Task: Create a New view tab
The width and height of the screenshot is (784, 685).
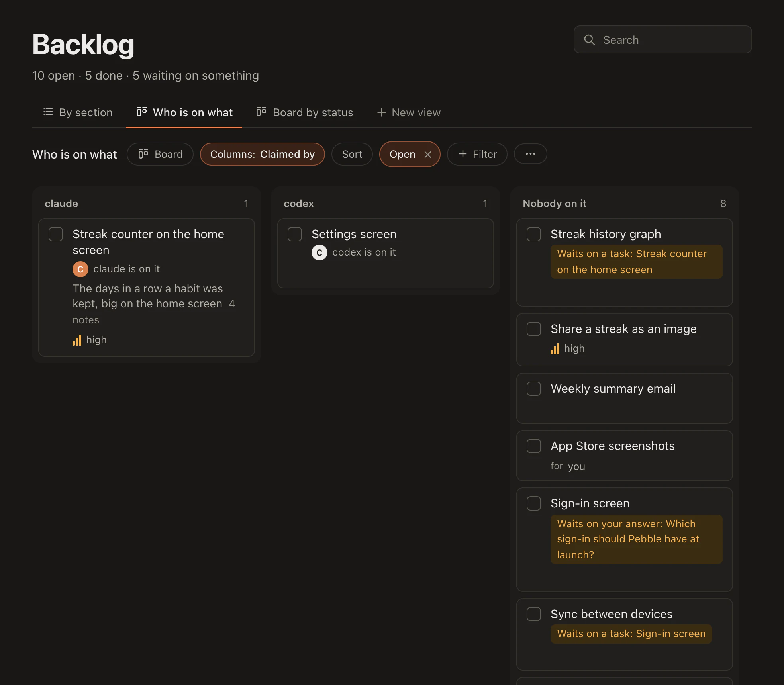Action: (409, 112)
